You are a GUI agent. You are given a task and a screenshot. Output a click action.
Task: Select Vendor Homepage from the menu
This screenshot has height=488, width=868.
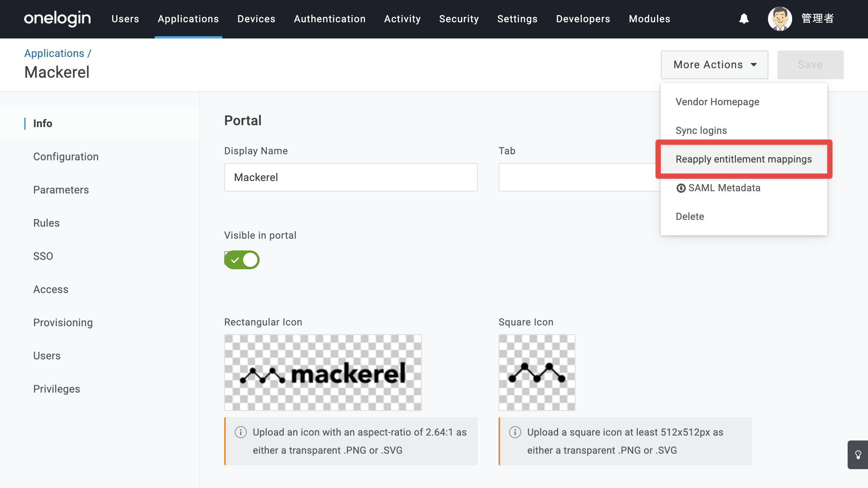pos(744,102)
